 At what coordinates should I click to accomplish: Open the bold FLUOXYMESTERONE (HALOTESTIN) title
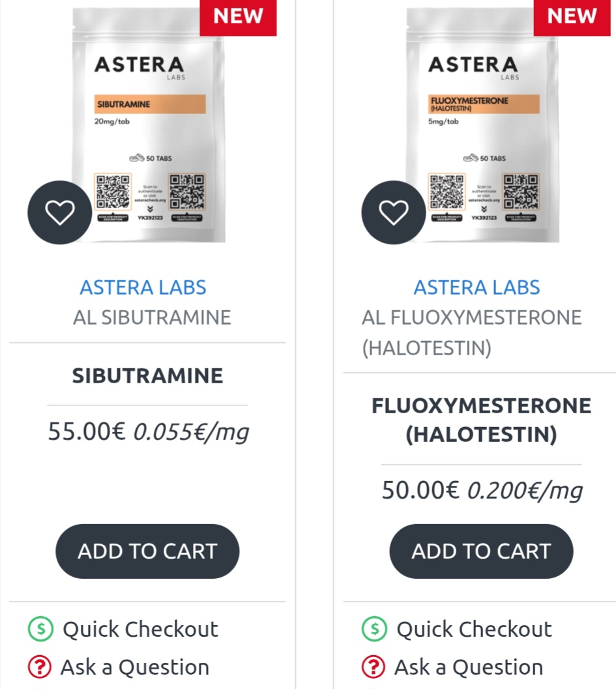[x=481, y=420]
